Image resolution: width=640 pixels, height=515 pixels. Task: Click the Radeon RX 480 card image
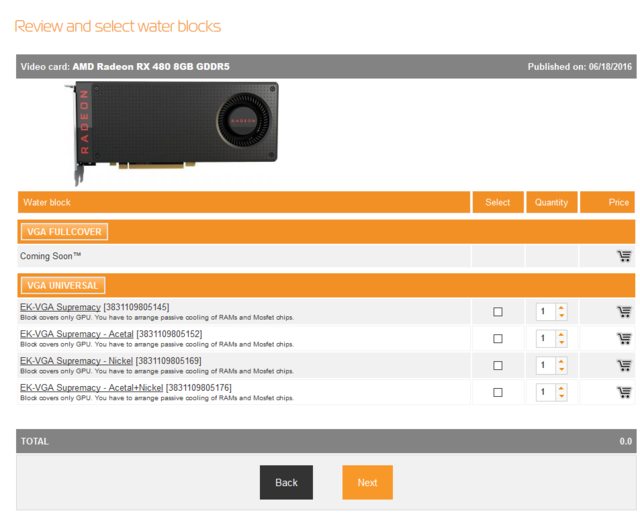pos(171,132)
